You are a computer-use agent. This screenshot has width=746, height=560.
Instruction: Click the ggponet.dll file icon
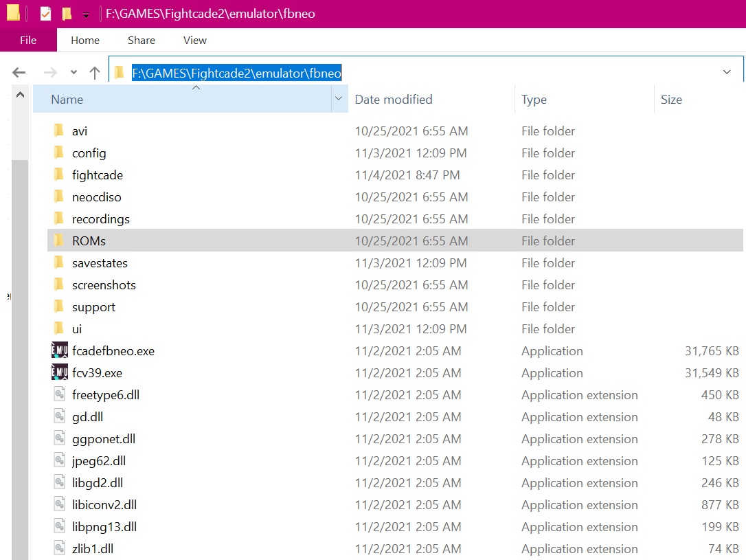60,438
